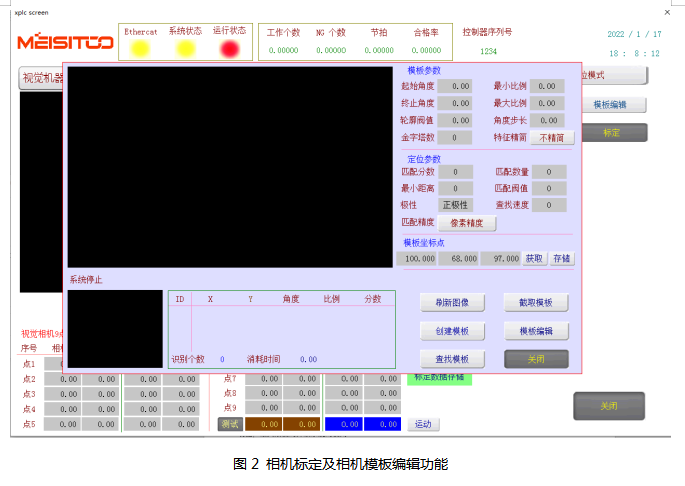685x486 pixels.
Task: Click the 运动 button
Action: (x=423, y=424)
